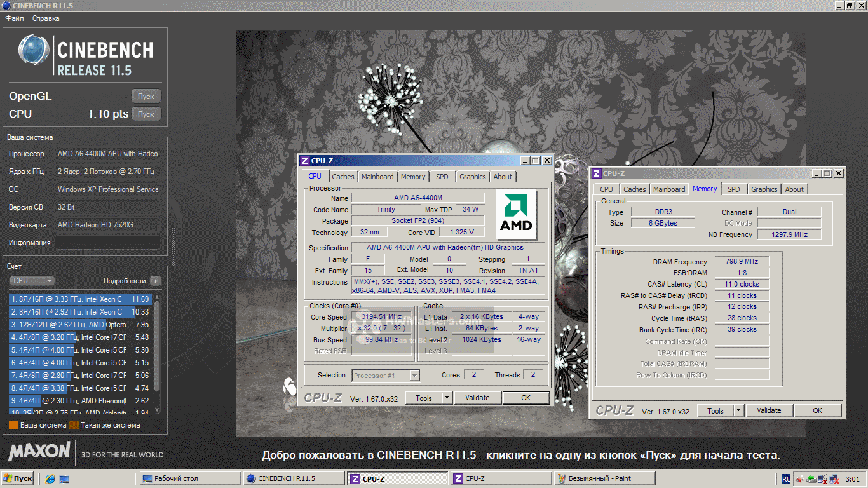Viewport: 868px width, 488px height.
Task: Switch to Рабочий стол taskbar item
Action: [189, 478]
